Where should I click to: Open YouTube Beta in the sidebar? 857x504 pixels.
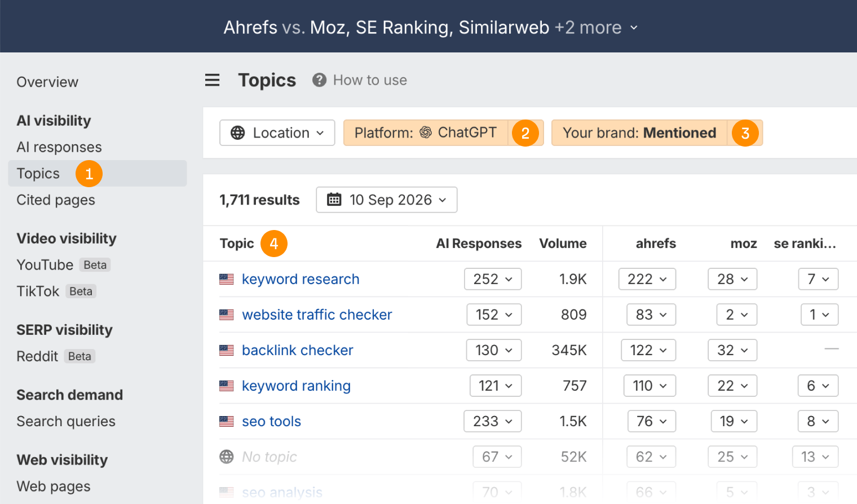[63, 265]
